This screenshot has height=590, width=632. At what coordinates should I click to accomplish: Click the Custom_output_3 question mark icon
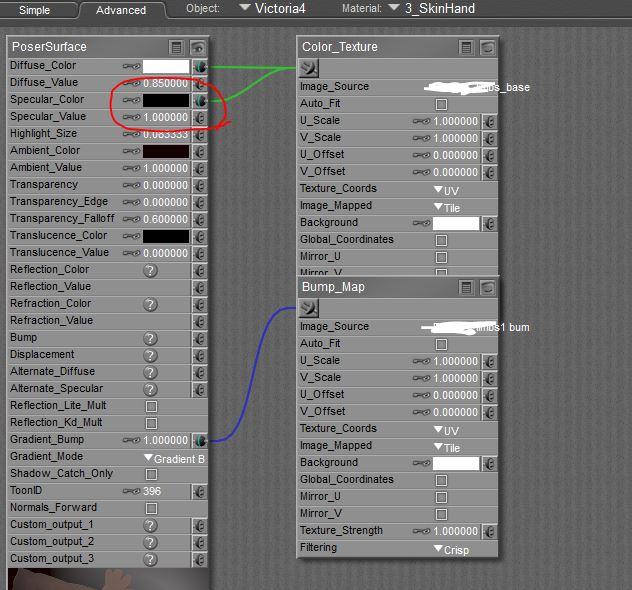click(150, 559)
